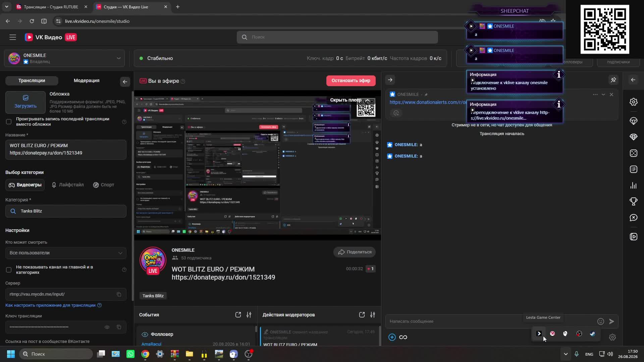Click Загрузить to upload a cover
Image resolution: width=644 pixels, height=362 pixels.
25,102
